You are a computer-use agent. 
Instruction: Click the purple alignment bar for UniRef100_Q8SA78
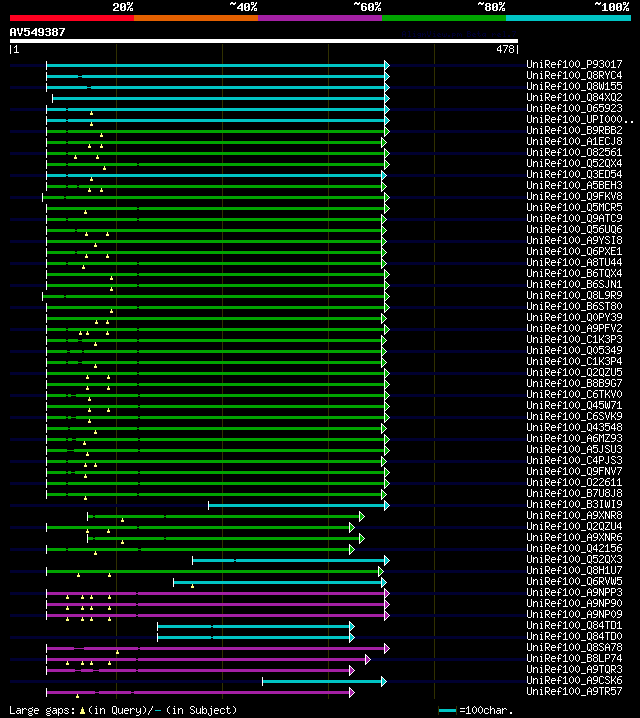tap(217, 648)
